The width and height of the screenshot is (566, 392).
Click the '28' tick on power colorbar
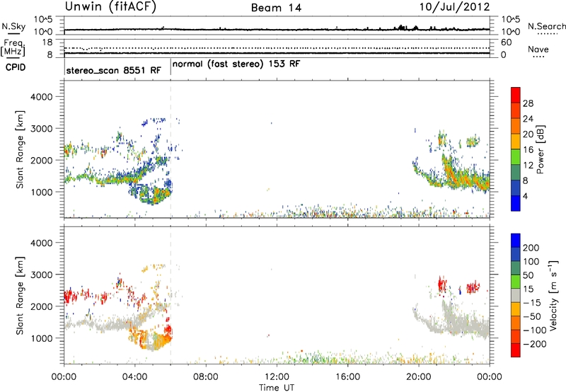[528, 103]
